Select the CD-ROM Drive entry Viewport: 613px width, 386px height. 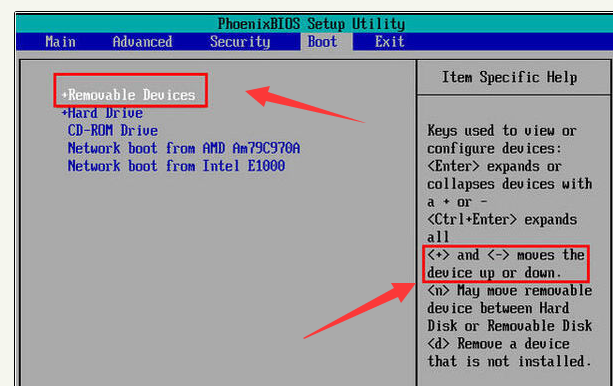tap(113, 131)
